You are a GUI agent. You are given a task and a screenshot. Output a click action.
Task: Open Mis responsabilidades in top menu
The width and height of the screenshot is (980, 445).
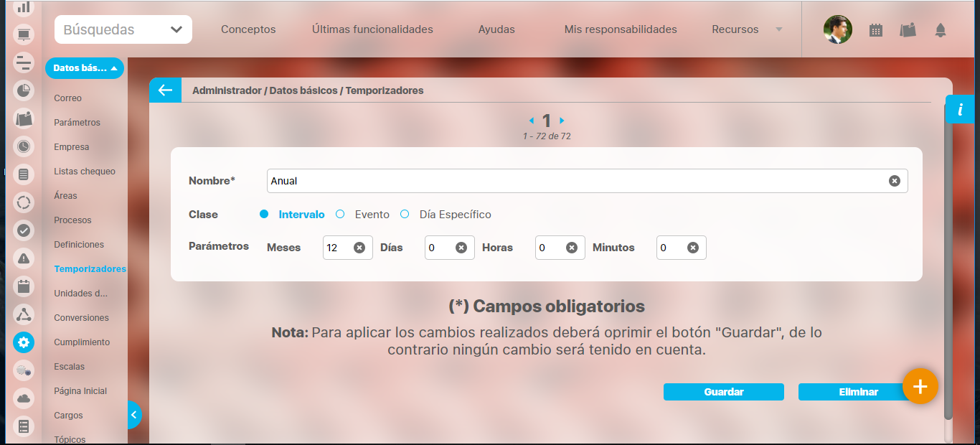point(621,29)
